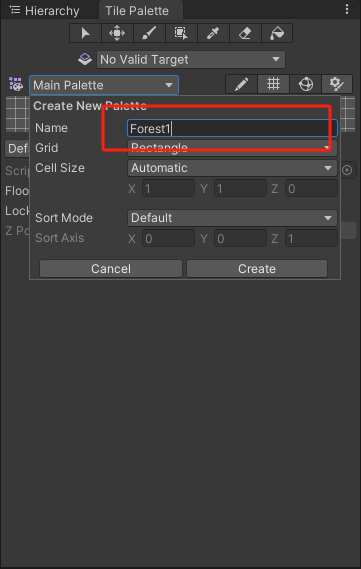Select the arrow Select tool

[86, 33]
